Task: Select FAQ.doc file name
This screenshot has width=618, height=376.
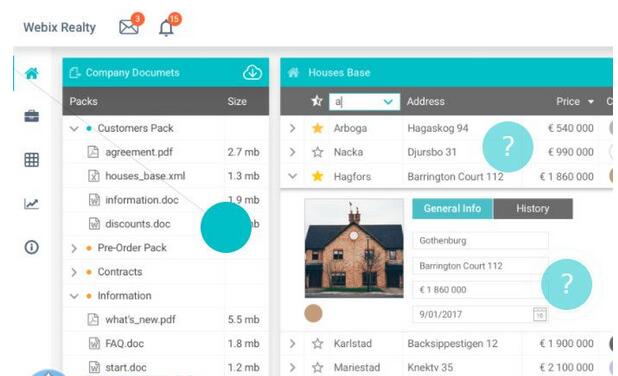Action: pyautogui.click(x=125, y=343)
